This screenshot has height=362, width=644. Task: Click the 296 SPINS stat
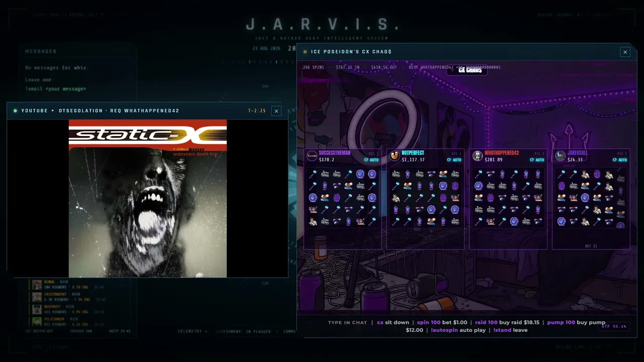pyautogui.click(x=313, y=67)
